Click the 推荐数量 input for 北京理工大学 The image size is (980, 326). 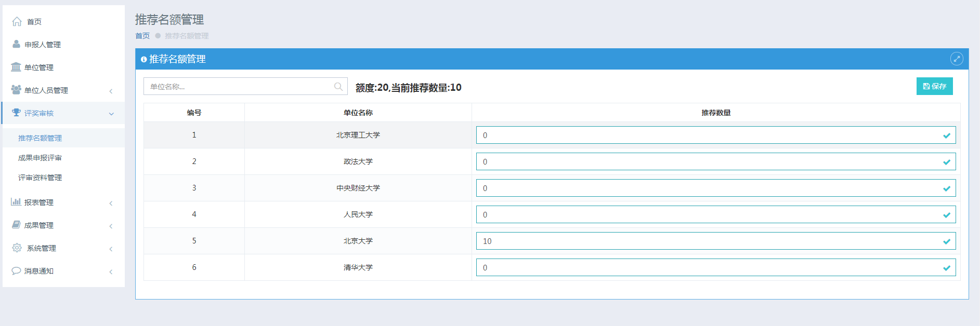pos(716,135)
